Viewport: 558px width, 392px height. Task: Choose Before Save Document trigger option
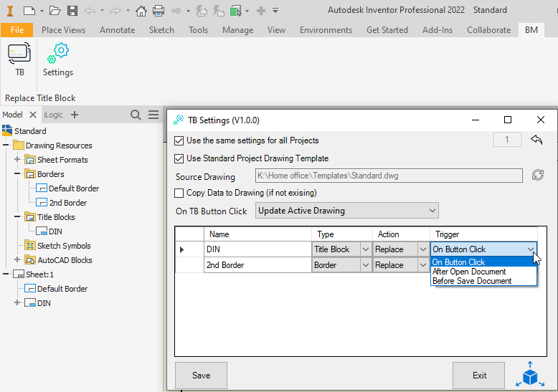[472, 281]
